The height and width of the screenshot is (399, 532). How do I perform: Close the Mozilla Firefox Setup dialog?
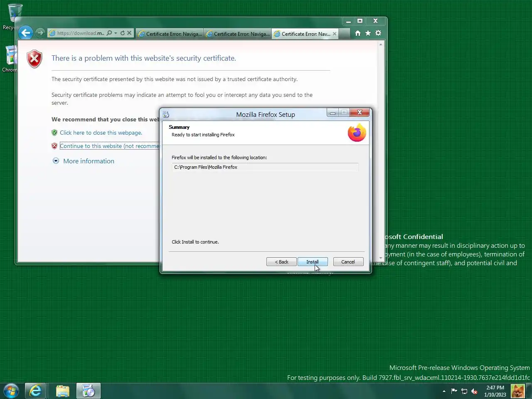point(360,113)
